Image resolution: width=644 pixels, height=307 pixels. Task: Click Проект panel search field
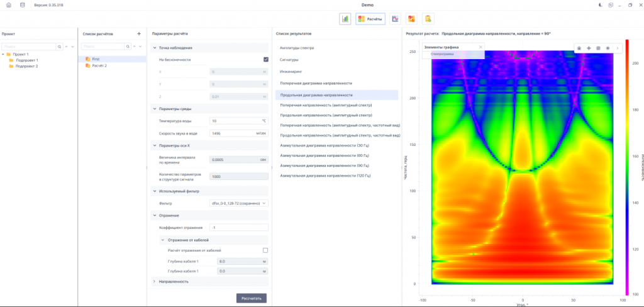[29, 47]
